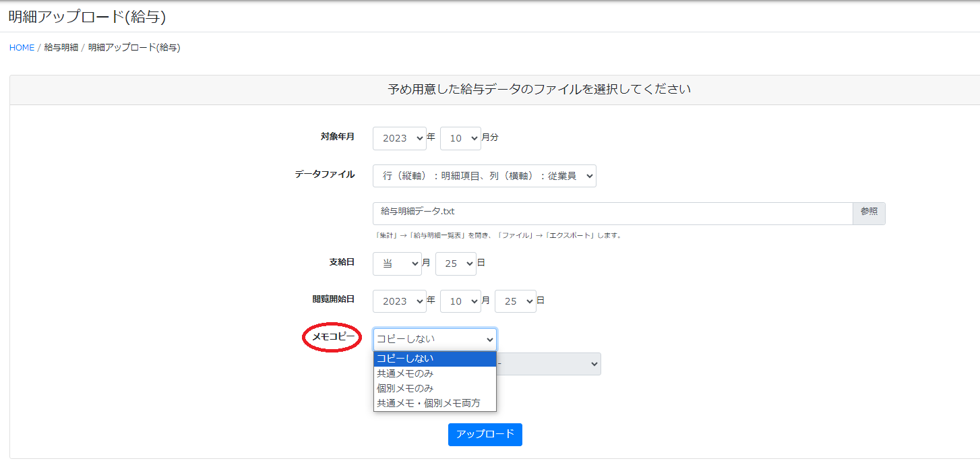This screenshot has width=980, height=461.
Task: Open the 閲覧開始日 year dropdown
Action: tap(399, 301)
